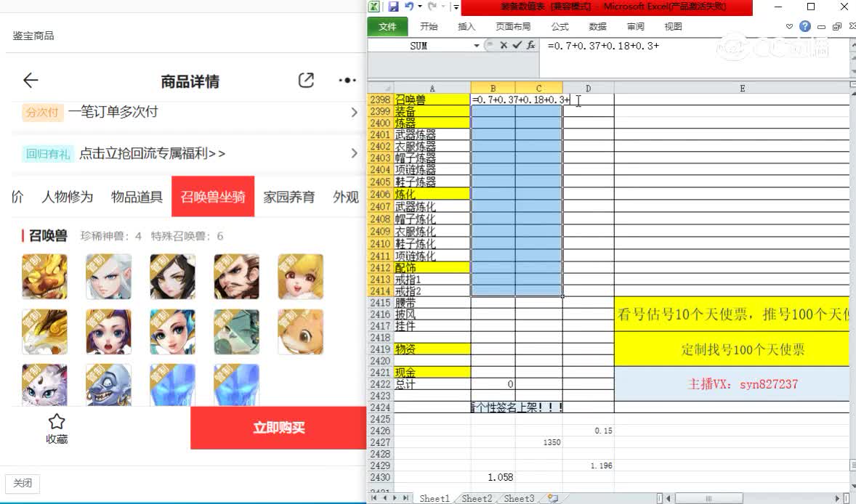Click the more options ••• toggle
This screenshot has width=856, height=504.
[x=347, y=81]
